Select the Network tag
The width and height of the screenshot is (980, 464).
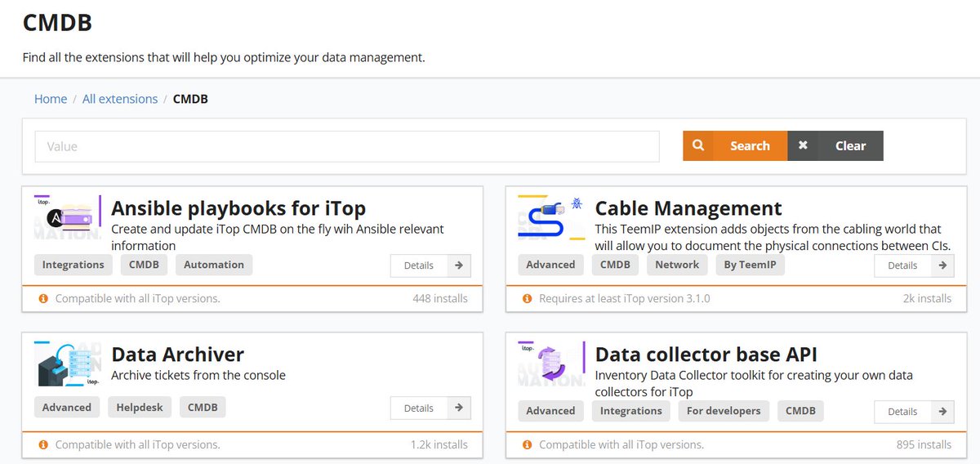click(x=677, y=265)
